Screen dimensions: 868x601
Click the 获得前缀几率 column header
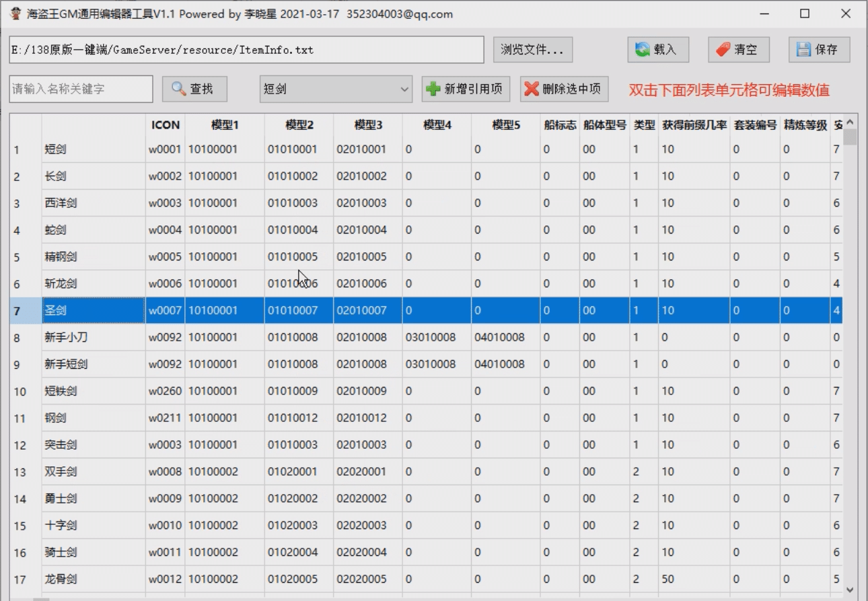coord(694,125)
